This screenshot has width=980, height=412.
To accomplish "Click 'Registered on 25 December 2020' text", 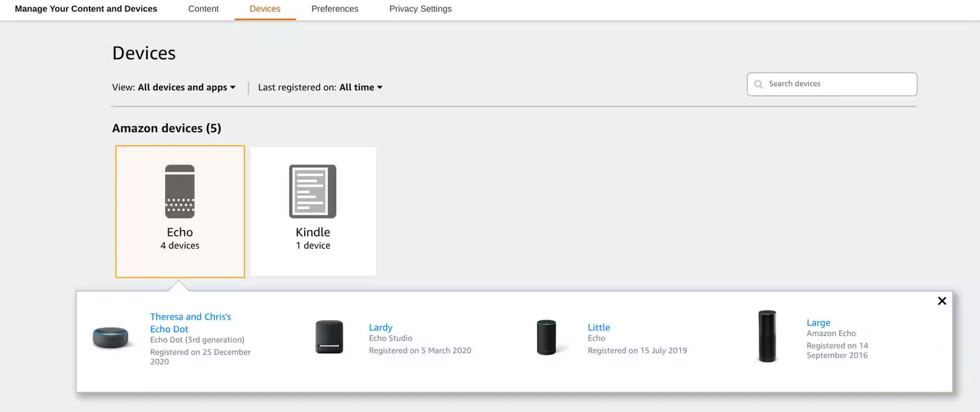I will coord(200,357).
